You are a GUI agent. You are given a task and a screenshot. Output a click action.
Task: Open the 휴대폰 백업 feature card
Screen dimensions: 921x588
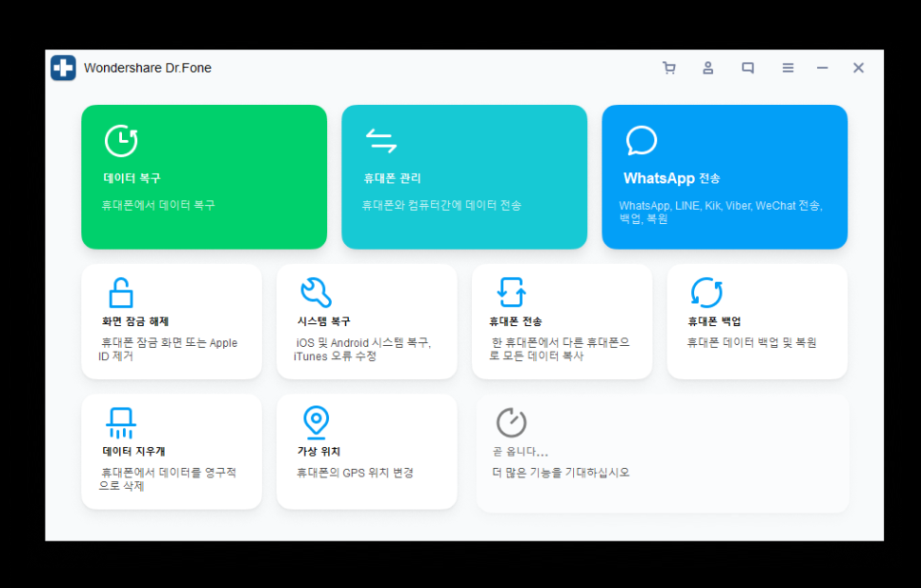(x=757, y=321)
